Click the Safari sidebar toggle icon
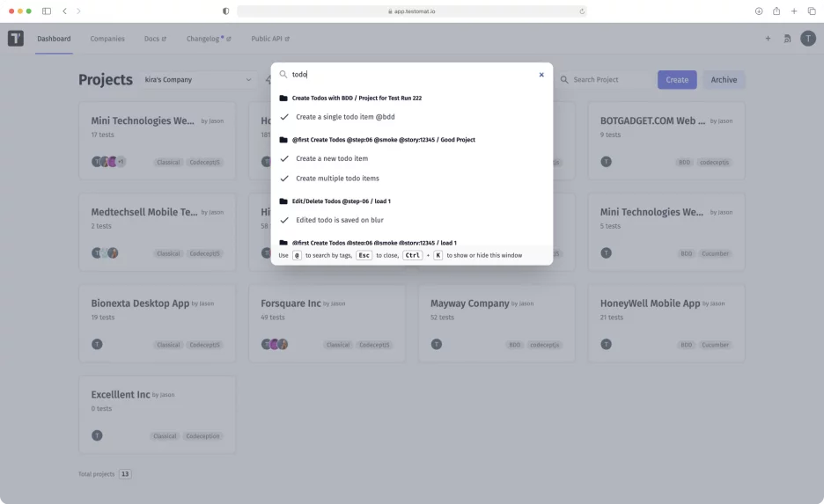824x504 pixels. click(x=47, y=11)
